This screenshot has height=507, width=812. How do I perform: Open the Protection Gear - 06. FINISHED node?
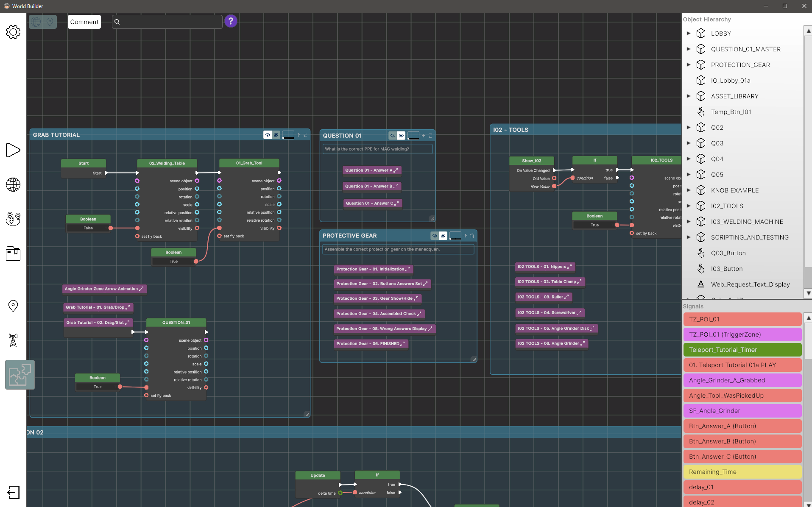click(371, 343)
